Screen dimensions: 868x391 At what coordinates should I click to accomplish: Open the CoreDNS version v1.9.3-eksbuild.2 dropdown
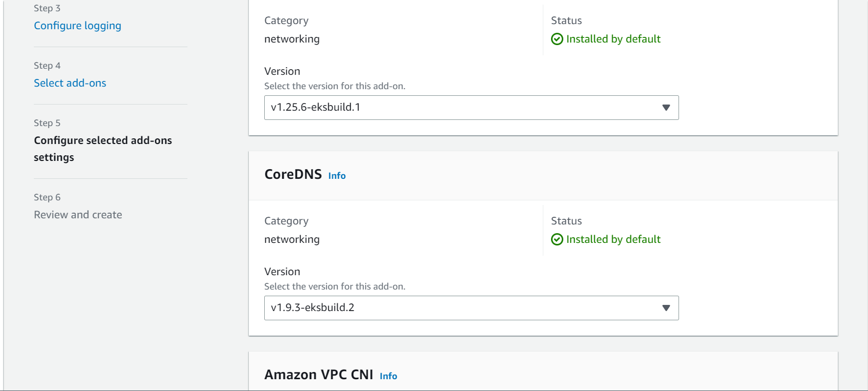point(471,308)
